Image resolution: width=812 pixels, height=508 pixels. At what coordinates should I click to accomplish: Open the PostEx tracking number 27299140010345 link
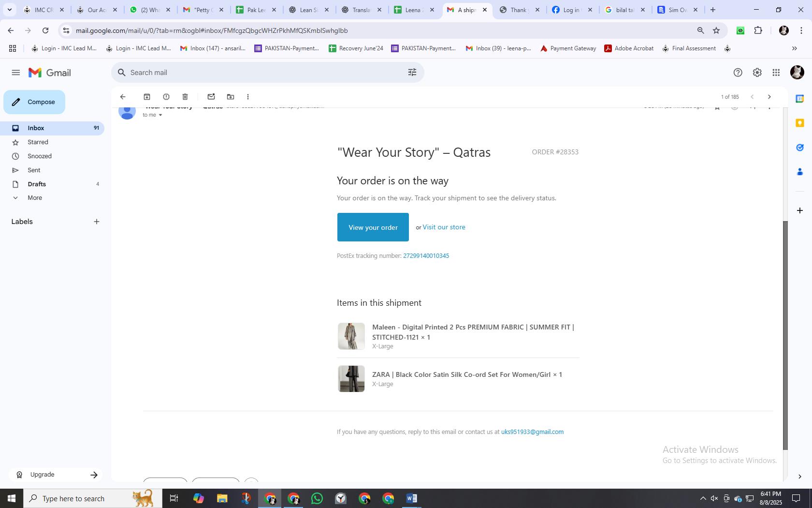(426, 256)
